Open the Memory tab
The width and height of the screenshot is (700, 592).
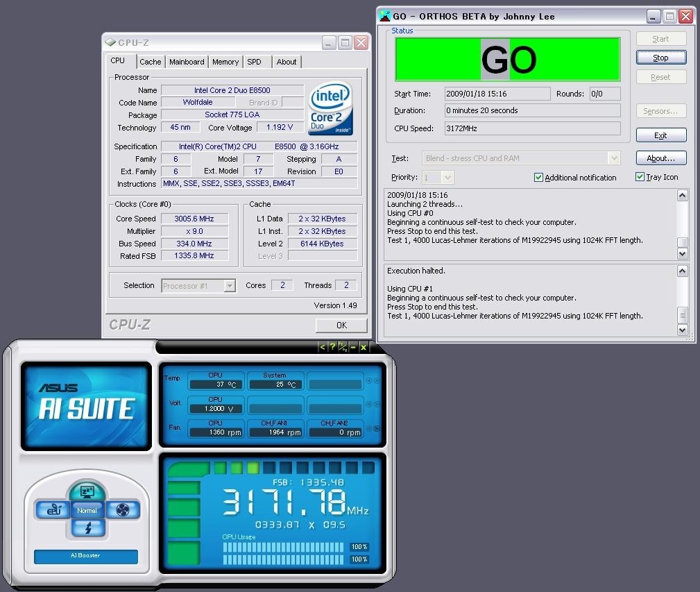[225, 62]
